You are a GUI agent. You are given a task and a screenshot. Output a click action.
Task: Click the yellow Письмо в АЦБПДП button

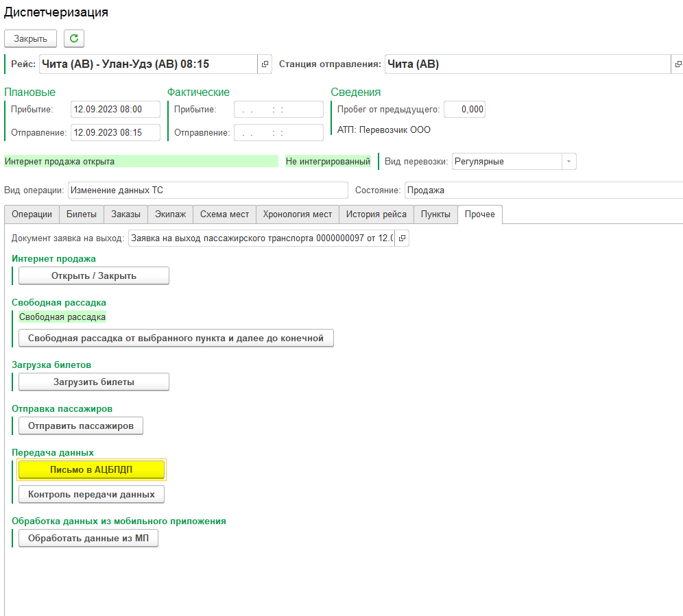[x=91, y=469]
